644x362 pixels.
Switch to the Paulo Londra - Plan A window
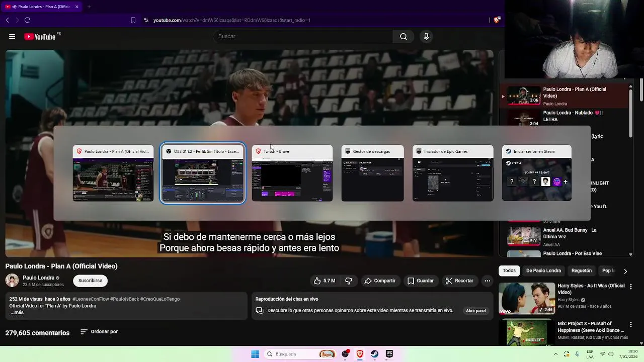coord(113,173)
